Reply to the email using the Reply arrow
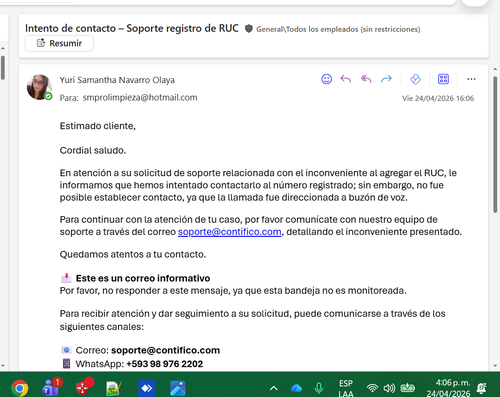 click(346, 79)
